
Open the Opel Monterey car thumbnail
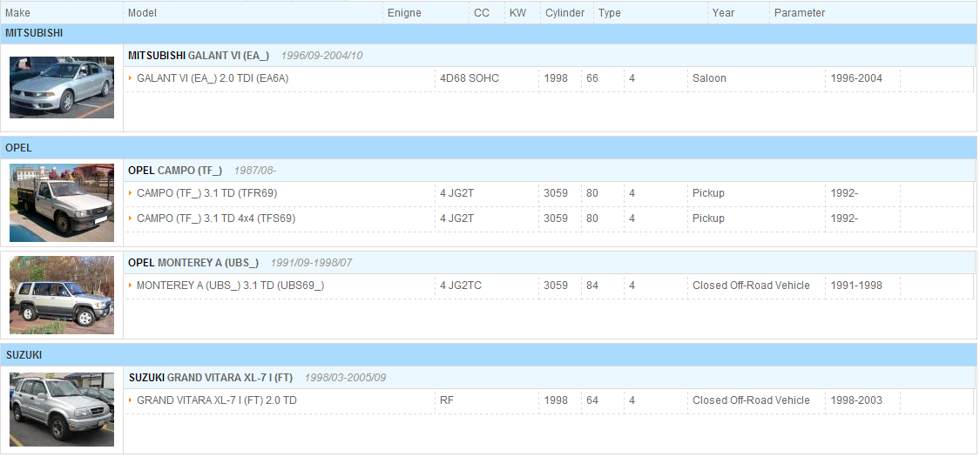[62, 295]
